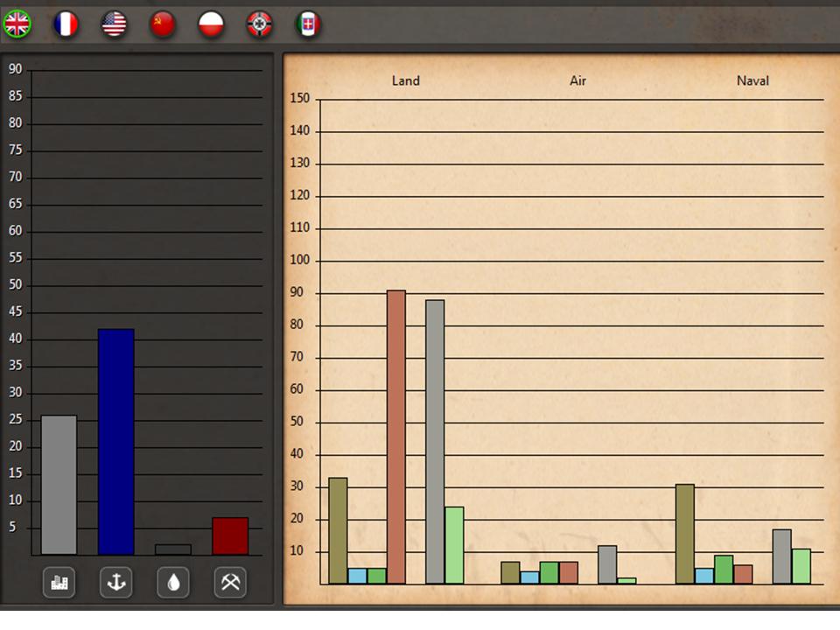Select the Germany iron cross flag icon

pyautogui.click(x=259, y=24)
